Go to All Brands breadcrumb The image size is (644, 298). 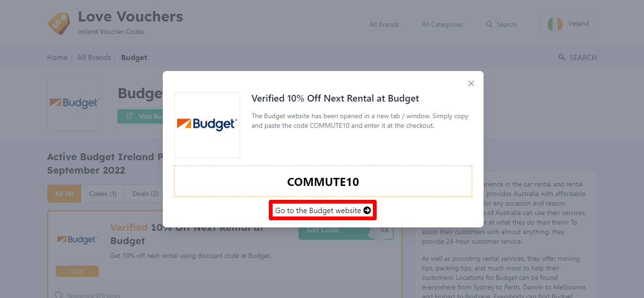(x=94, y=58)
